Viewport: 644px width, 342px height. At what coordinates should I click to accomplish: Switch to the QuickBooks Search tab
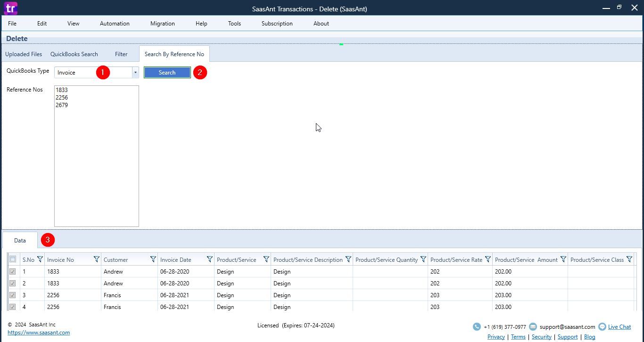click(x=74, y=54)
